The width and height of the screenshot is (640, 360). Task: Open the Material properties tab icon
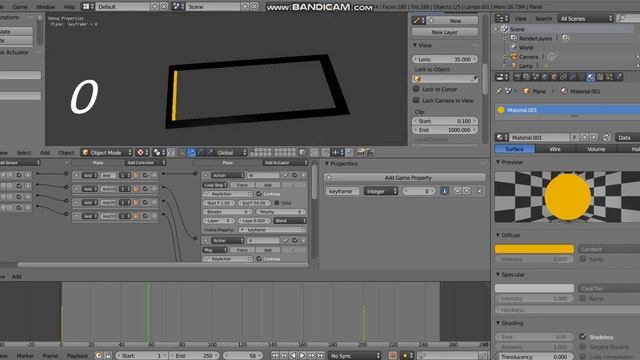tap(591, 77)
